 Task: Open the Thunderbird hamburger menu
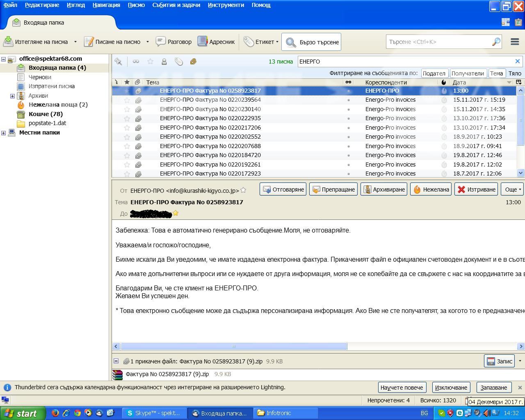515,42
